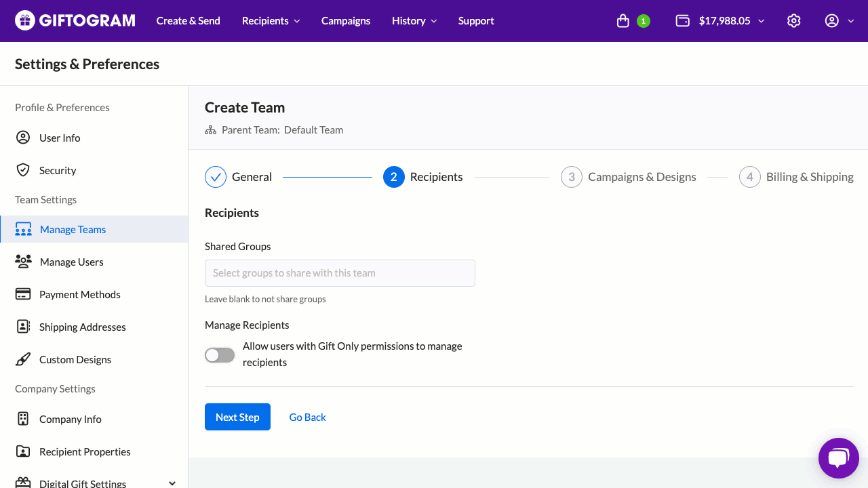Open Payment Methods in sidebar
Screen dimensions: 868x488
click(79, 294)
